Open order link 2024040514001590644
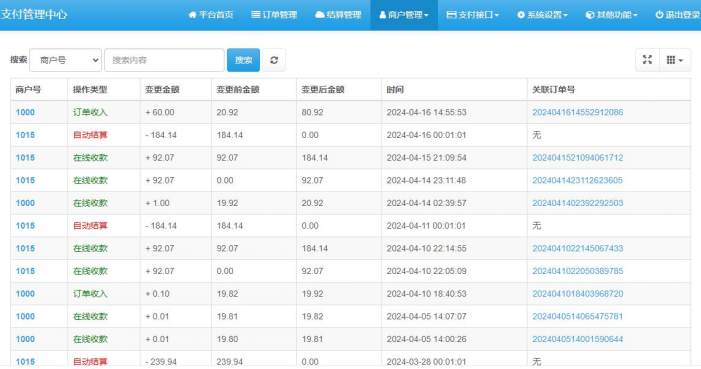Screen dimensions: 701x369 click(x=578, y=339)
